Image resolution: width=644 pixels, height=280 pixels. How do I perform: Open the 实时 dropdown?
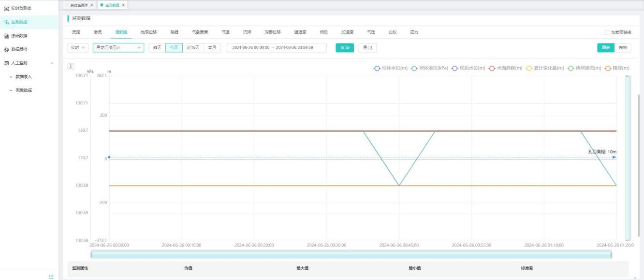point(77,48)
